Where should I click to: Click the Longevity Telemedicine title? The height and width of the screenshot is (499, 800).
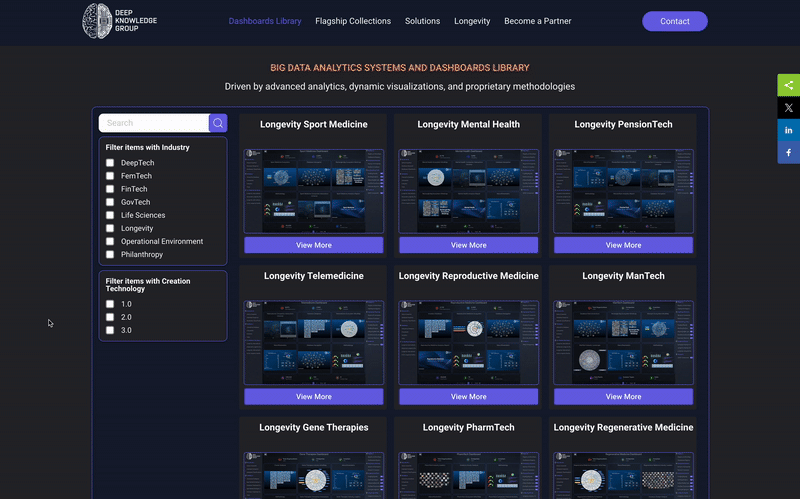[314, 276]
